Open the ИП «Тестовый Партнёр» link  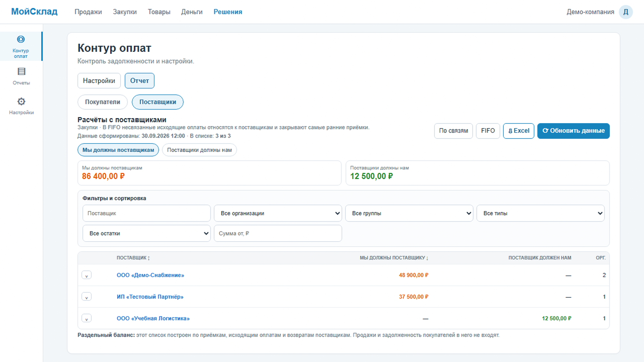pos(150,297)
